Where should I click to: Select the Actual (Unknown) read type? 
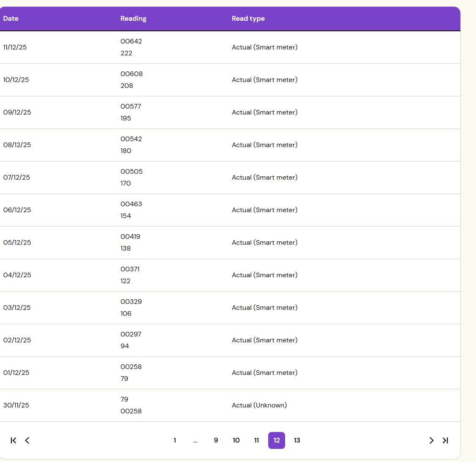click(259, 405)
